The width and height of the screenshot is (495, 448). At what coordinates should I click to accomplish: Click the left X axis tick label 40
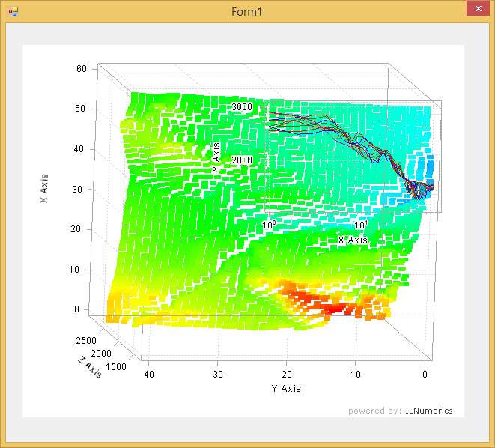(x=79, y=148)
